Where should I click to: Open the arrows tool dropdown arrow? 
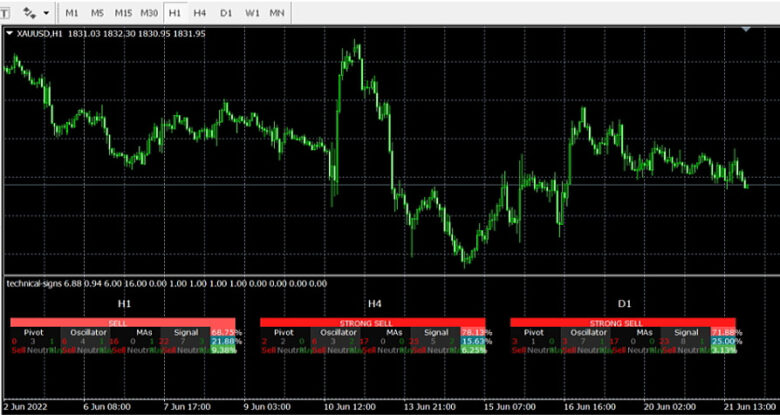coord(46,13)
